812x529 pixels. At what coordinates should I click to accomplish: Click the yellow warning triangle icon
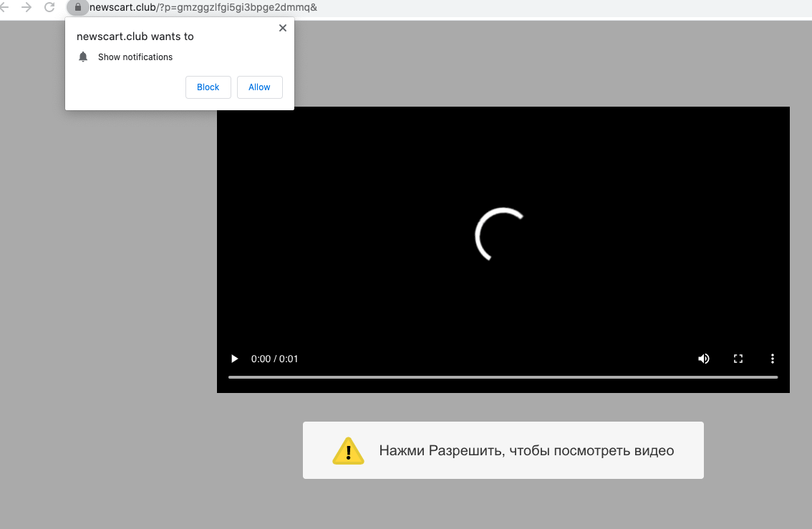point(348,451)
